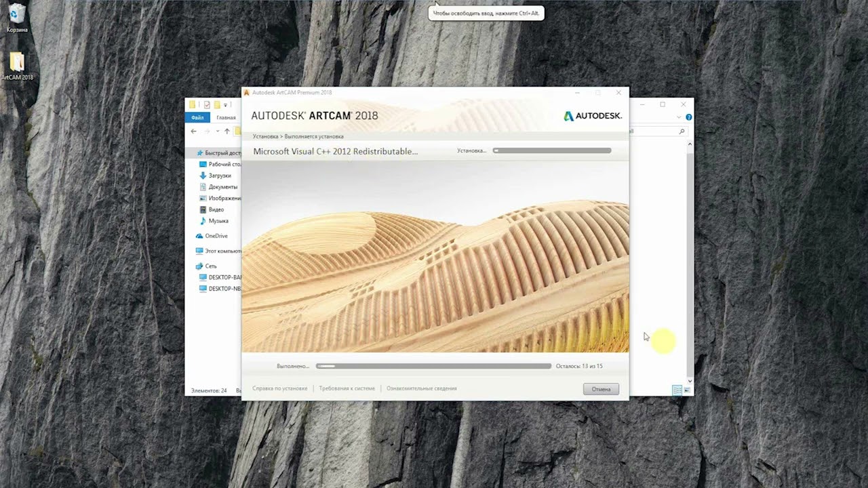Screen dimensions: 868x488
Task: Click the Explorer window folder icon in title bar
Action: point(193,104)
